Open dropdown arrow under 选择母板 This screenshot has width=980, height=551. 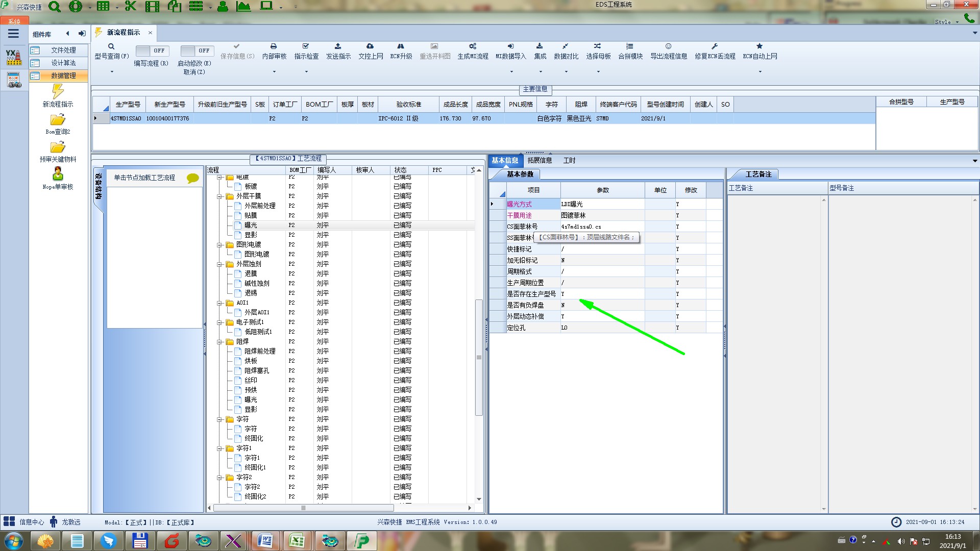click(x=598, y=72)
